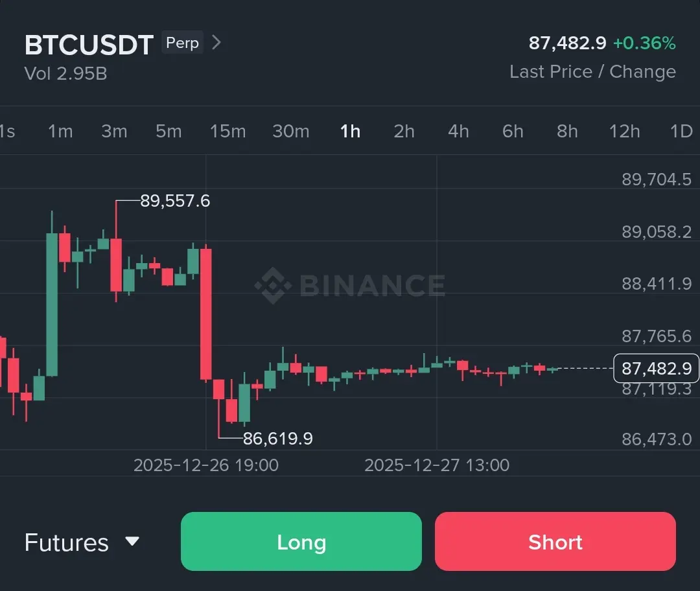Switch to 8h timeframe

pyautogui.click(x=567, y=131)
